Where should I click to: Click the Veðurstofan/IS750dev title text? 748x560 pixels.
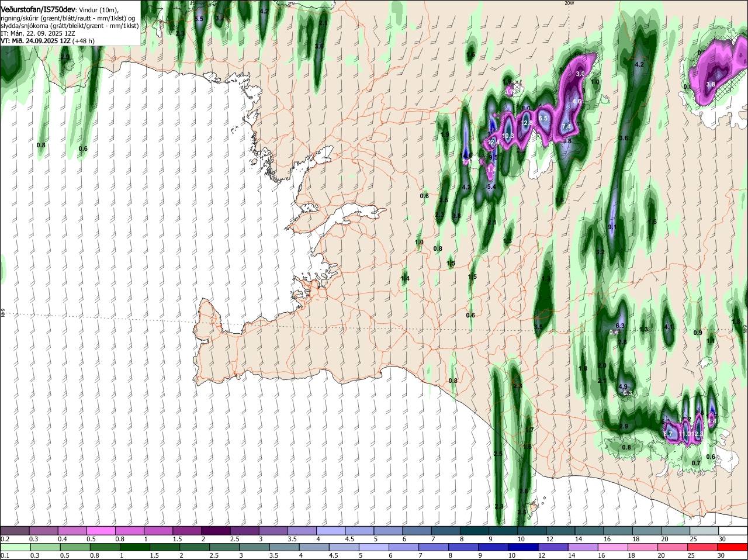(38, 9)
